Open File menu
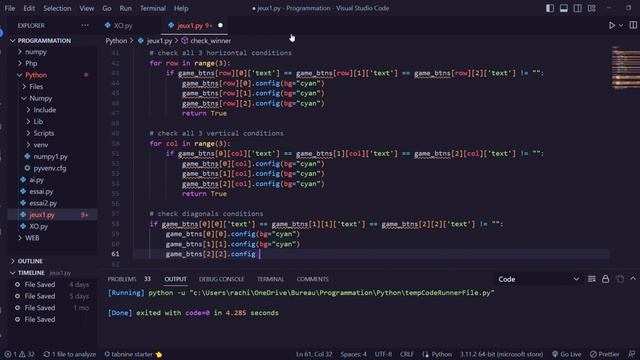 click(10, 8)
